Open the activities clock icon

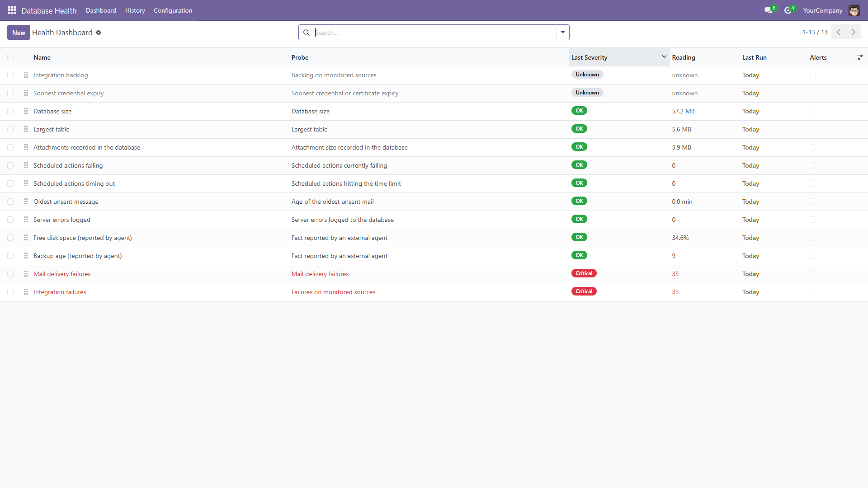pos(788,10)
